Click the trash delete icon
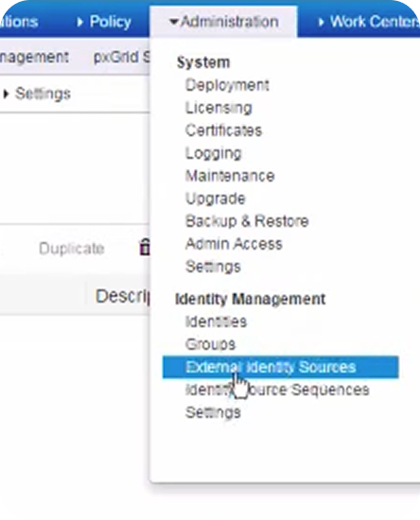This screenshot has height=520, width=420. (x=145, y=247)
